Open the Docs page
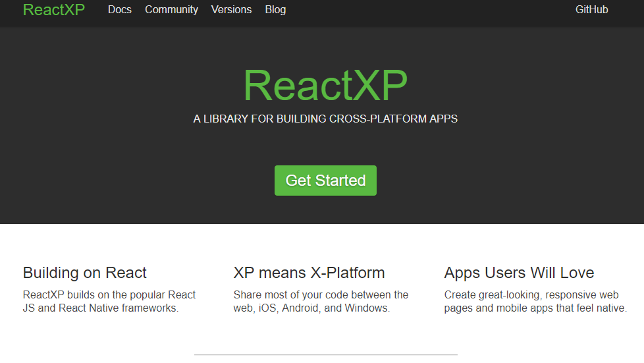 pyautogui.click(x=120, y=9)
